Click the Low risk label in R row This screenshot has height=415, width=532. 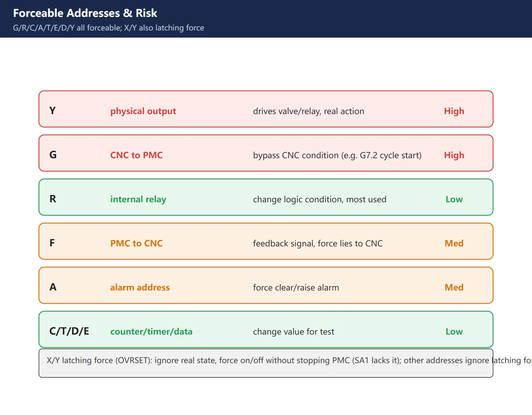click(x=454, y=199)
